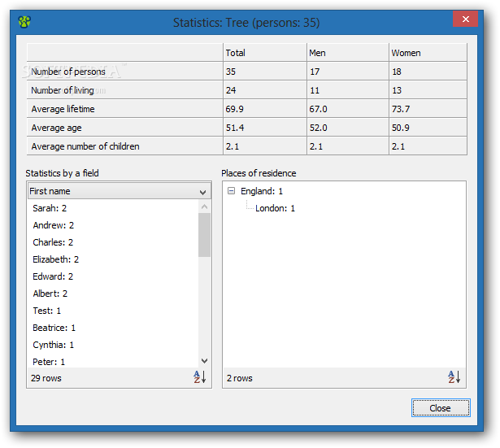
Task: Click average lifetime men 67.0
Action: (348, 109)
